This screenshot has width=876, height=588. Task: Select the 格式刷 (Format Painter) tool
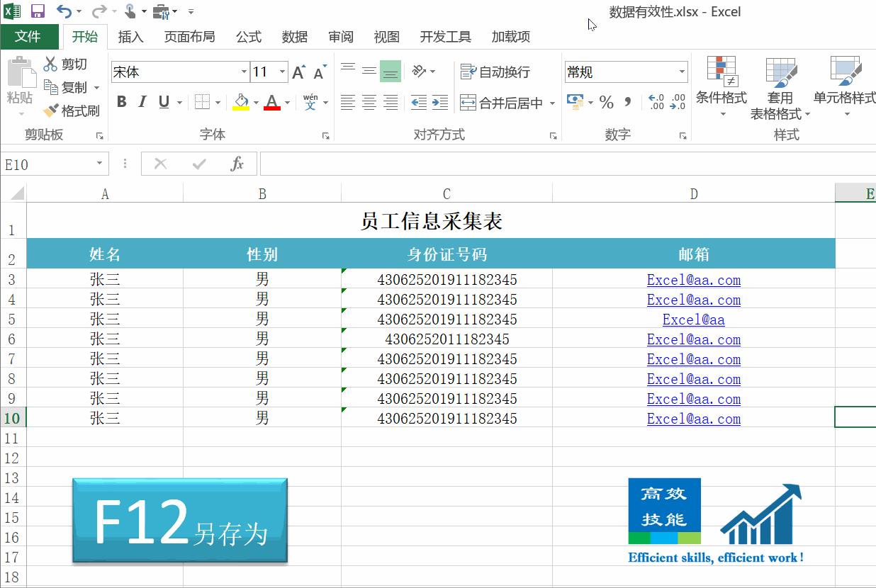(72, 111)
